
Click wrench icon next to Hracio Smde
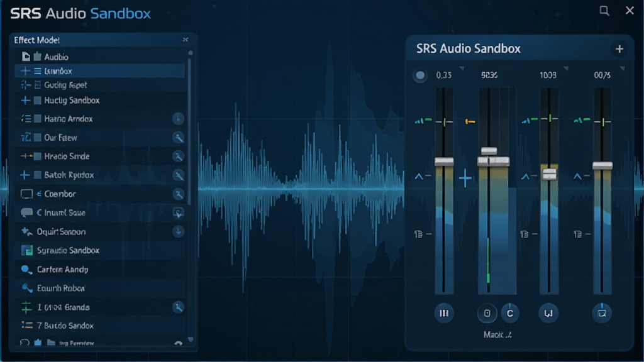(178, 156)
